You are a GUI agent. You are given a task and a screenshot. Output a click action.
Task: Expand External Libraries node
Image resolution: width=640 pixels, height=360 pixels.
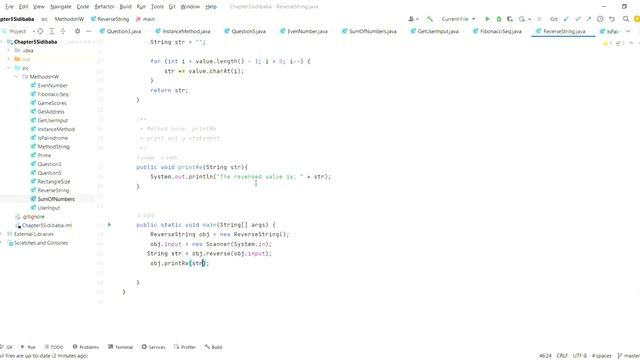point(2,234)
